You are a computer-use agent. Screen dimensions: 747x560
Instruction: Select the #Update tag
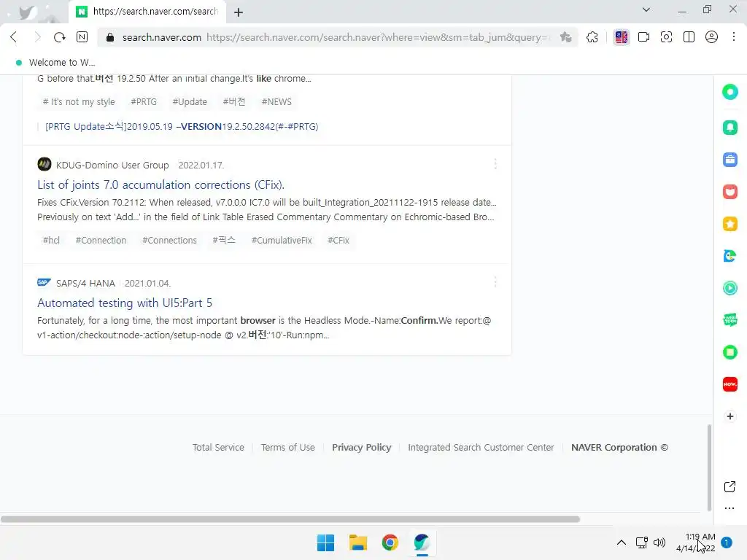tap(190, 102)
